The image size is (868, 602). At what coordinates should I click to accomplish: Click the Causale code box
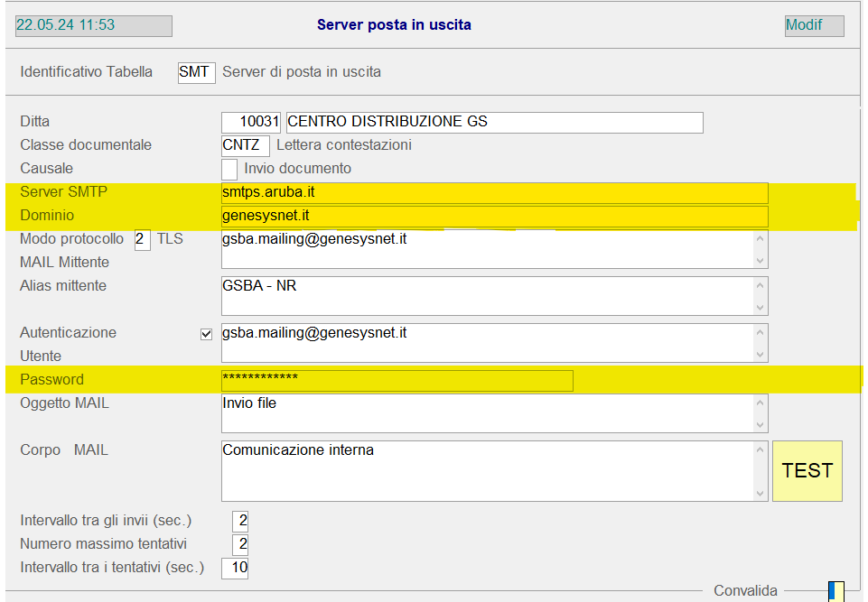tap(229, 169)
